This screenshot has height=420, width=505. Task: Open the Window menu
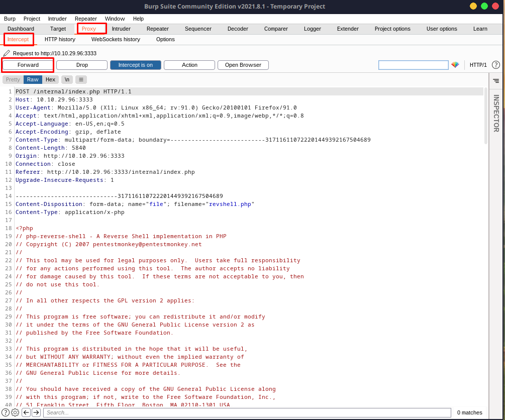pyautogui.click(x=115, y=19)
